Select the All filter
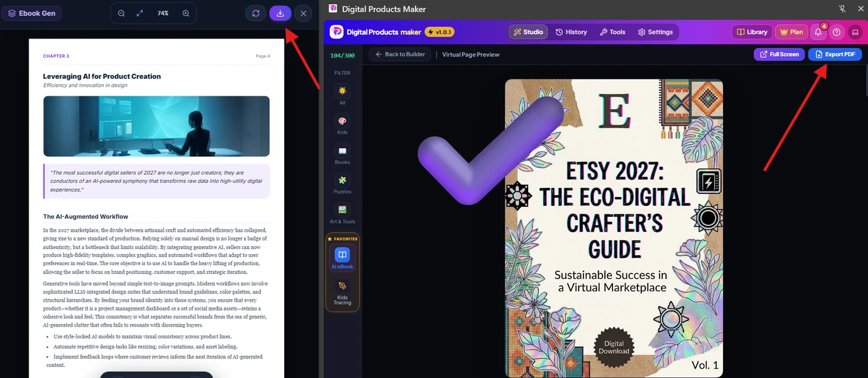 342,94
